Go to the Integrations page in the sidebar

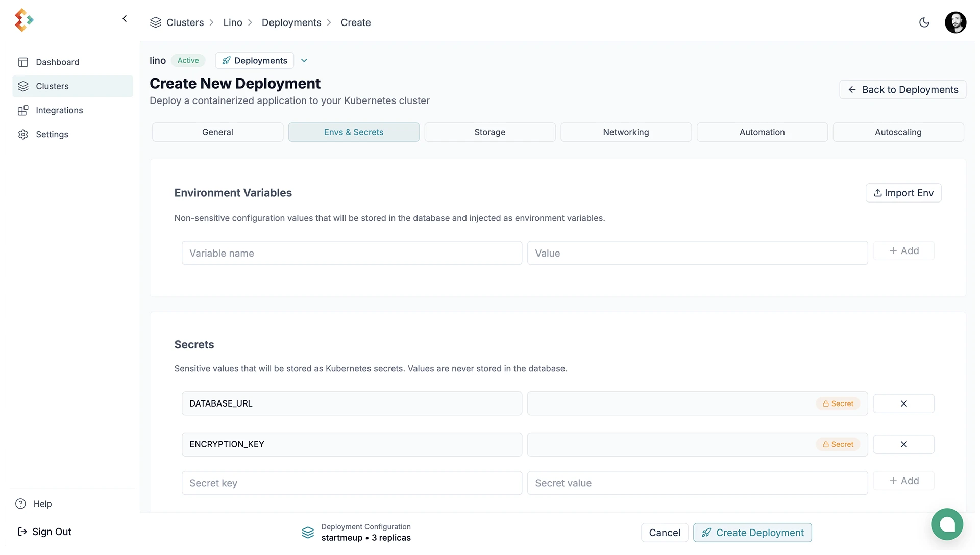click(59, 110)
